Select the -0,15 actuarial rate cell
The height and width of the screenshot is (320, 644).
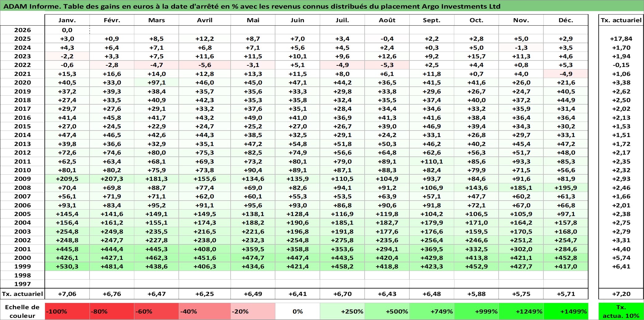point(621,65)
